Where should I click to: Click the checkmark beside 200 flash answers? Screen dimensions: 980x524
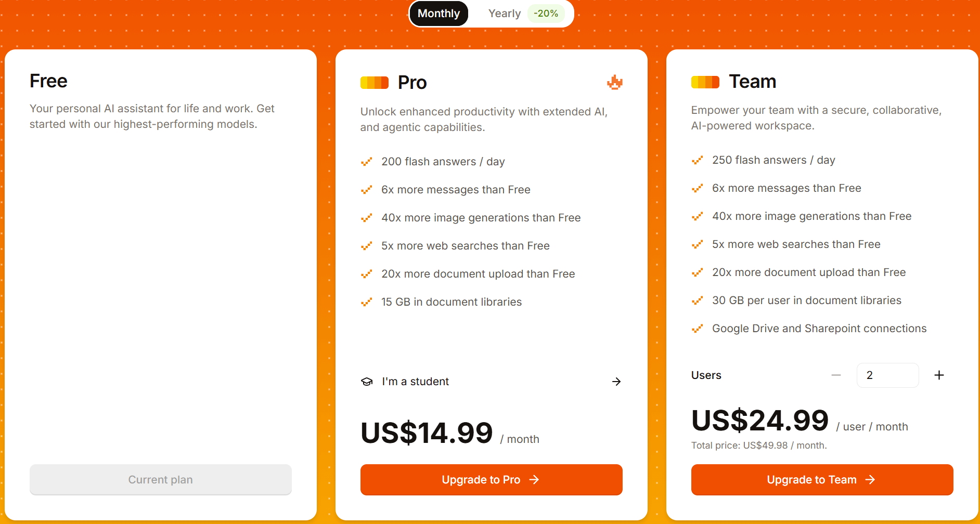(367, 162)
